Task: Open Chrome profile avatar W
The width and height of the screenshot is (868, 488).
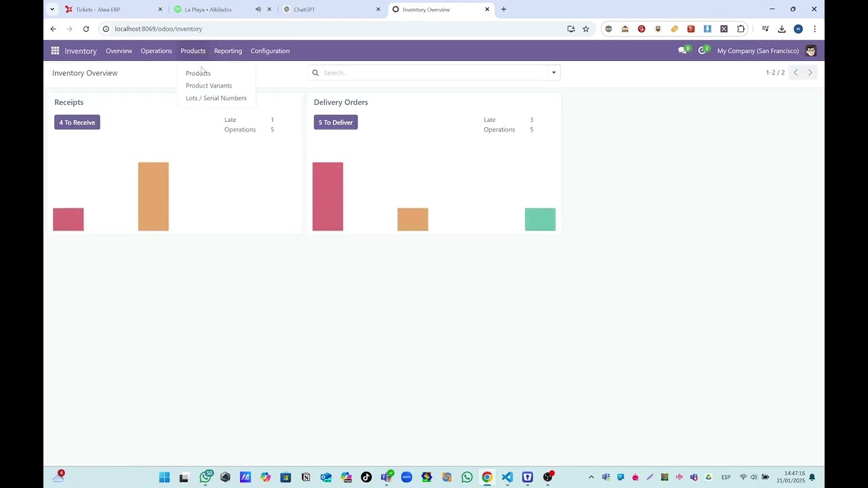Action: coord(798,29)
